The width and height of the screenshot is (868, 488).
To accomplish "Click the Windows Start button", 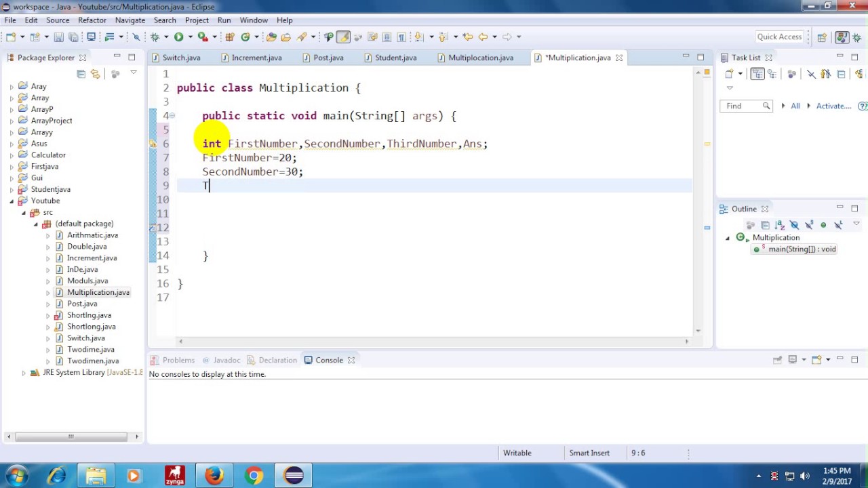I will coord(17,476).
